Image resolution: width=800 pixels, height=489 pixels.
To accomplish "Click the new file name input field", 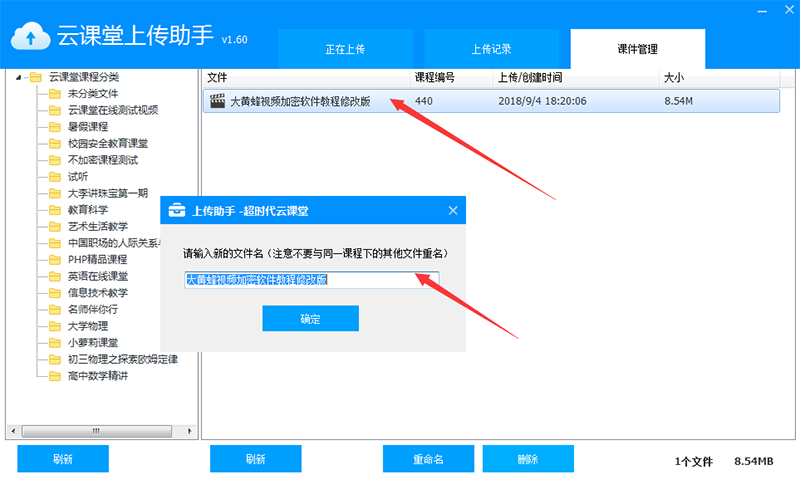I will point(312,280).
